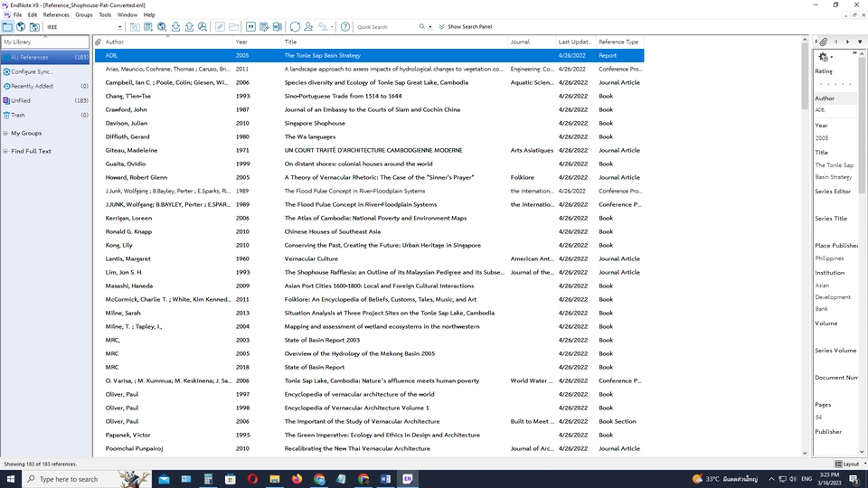Click the Activity Feed people icon

(323, 26)
